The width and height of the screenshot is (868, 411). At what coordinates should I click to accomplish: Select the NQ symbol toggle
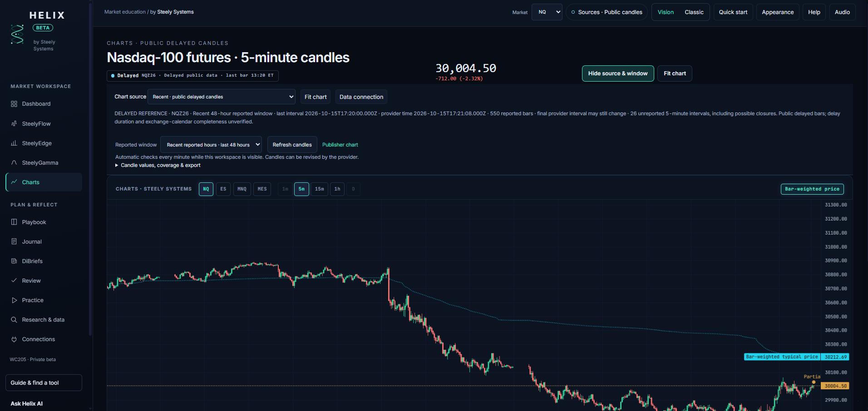pyautogui.click(x=206, y=189)
